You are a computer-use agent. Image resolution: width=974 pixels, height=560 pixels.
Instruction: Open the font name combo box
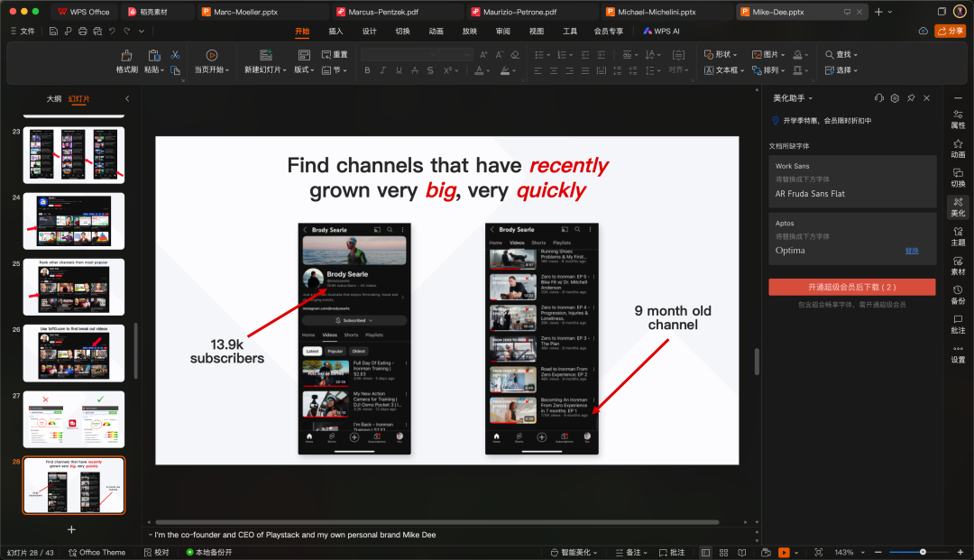click(x=400, y=55)
